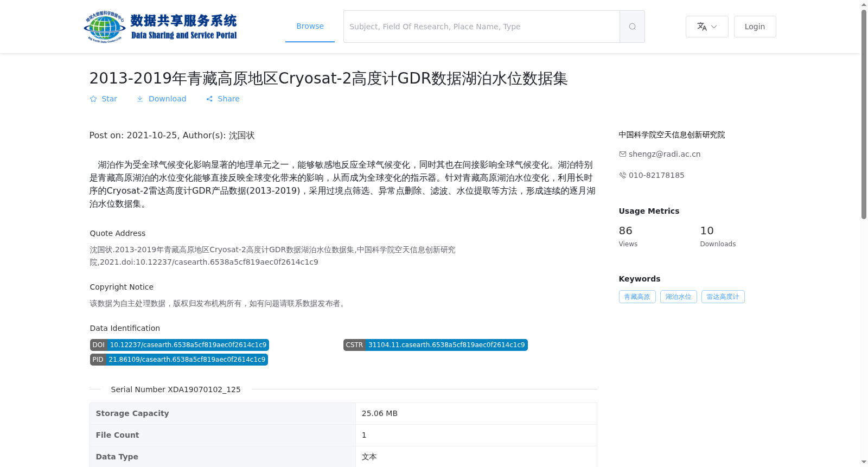
Task: Click the scrollbar down arrow
Action: [864, 462]
